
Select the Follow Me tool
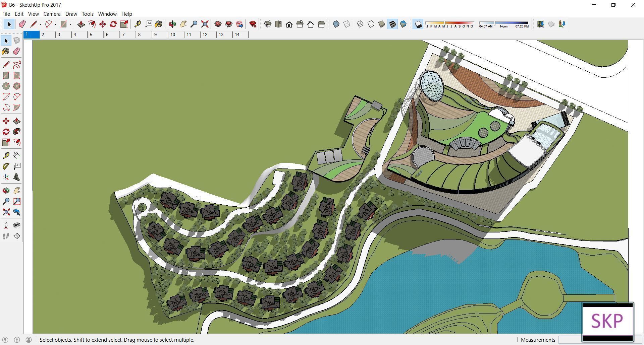tap(17, 132)
